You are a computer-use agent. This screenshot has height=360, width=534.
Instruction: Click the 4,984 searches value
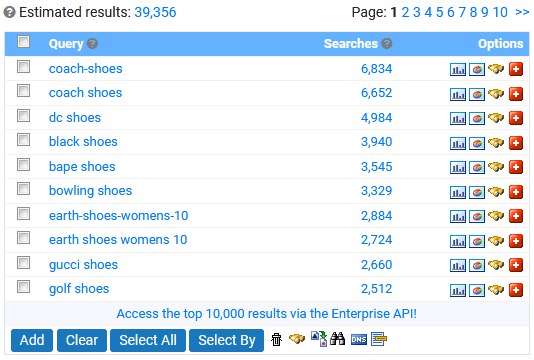point(376,118)
